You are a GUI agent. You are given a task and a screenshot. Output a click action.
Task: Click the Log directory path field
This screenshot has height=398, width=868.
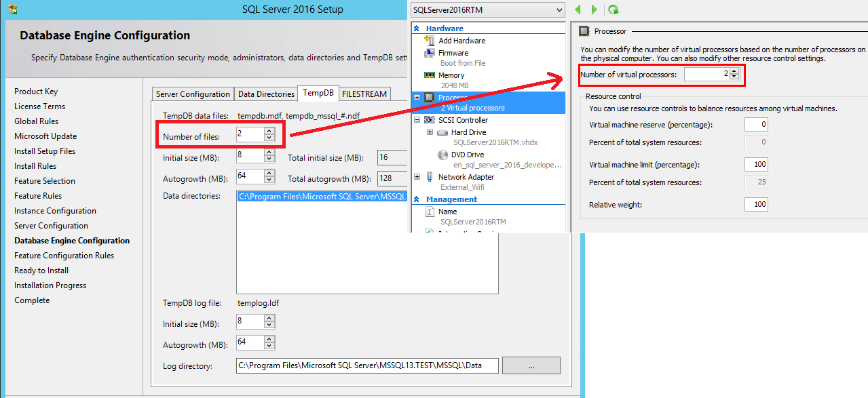click(x=367, y=365)
